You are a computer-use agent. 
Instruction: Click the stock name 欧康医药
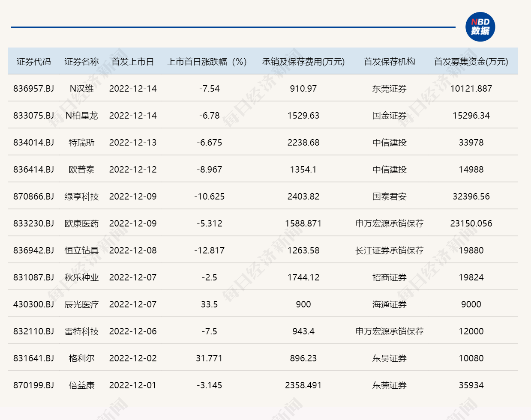click(x=81, y=223)
